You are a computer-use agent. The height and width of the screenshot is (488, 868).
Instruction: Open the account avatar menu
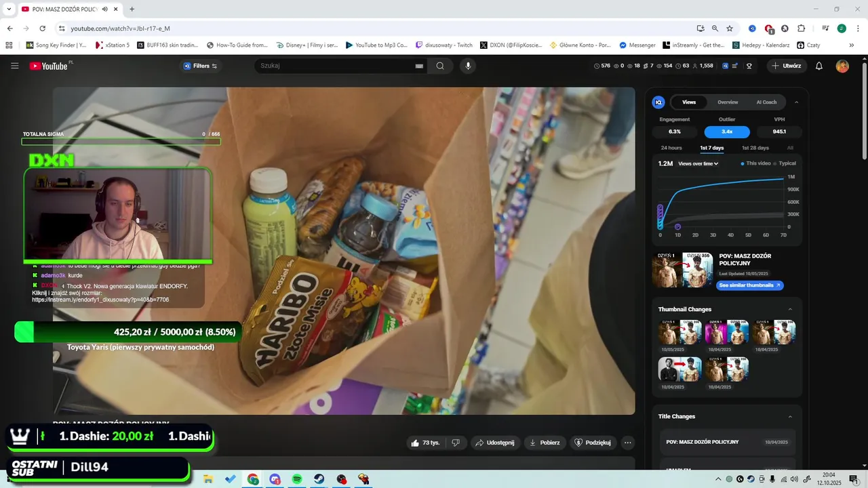(842, 66)
